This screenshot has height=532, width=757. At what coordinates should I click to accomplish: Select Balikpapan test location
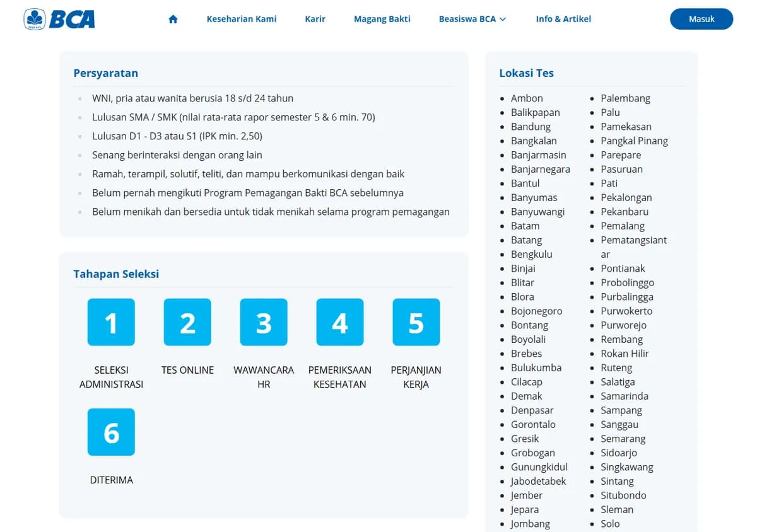[x=536, y=112]
